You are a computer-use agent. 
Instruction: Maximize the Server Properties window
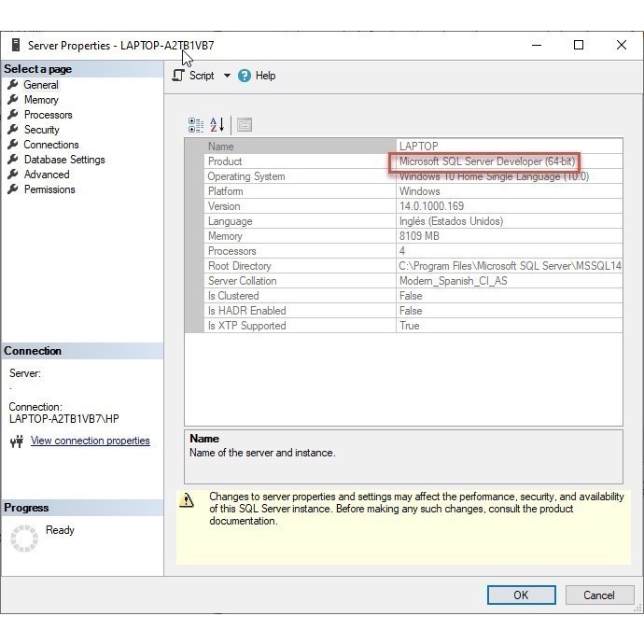(x=578, y=45)
